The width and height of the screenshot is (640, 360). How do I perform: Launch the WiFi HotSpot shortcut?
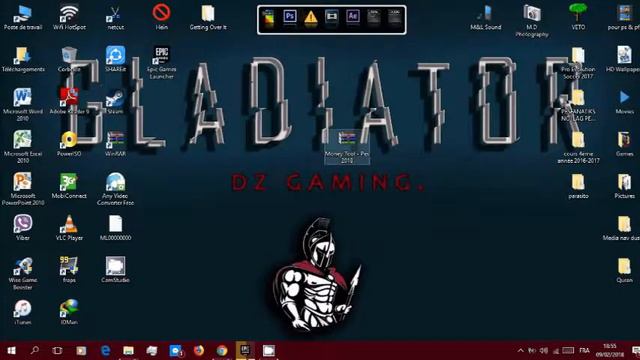click(x=69, y=18)
